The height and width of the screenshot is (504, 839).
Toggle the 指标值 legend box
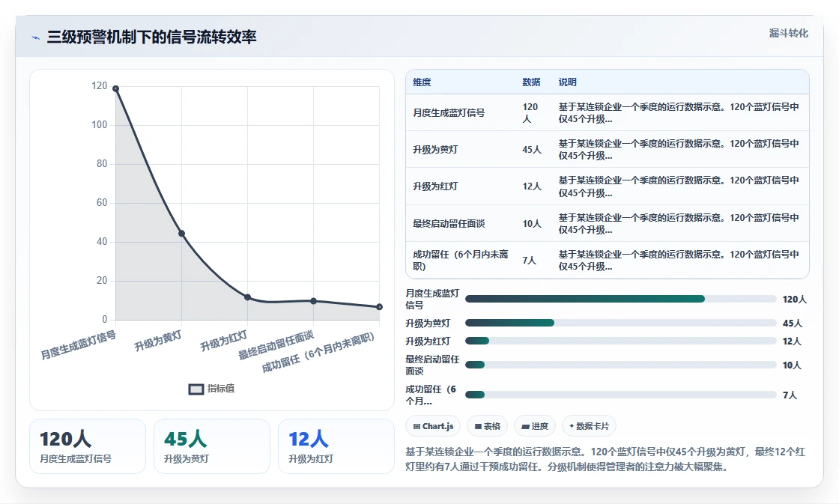point(196,389)
